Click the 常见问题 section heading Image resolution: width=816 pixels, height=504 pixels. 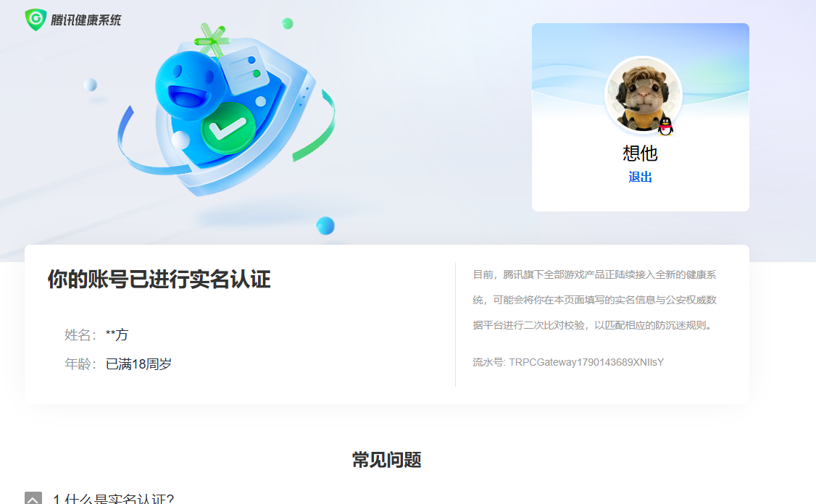point(387,460)
